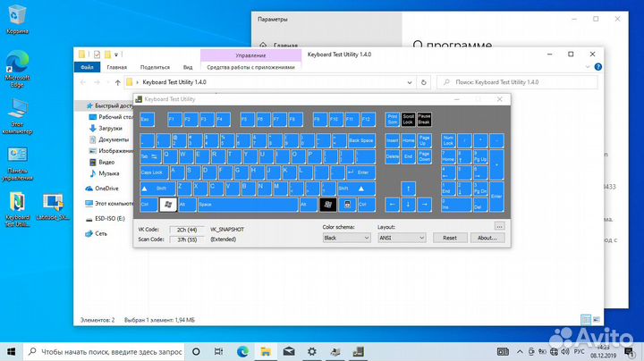Image resolution: width=644 pixels, height=361 pixels.
Task: Click the Scan Code value field
Action: [x=187, y=239]
